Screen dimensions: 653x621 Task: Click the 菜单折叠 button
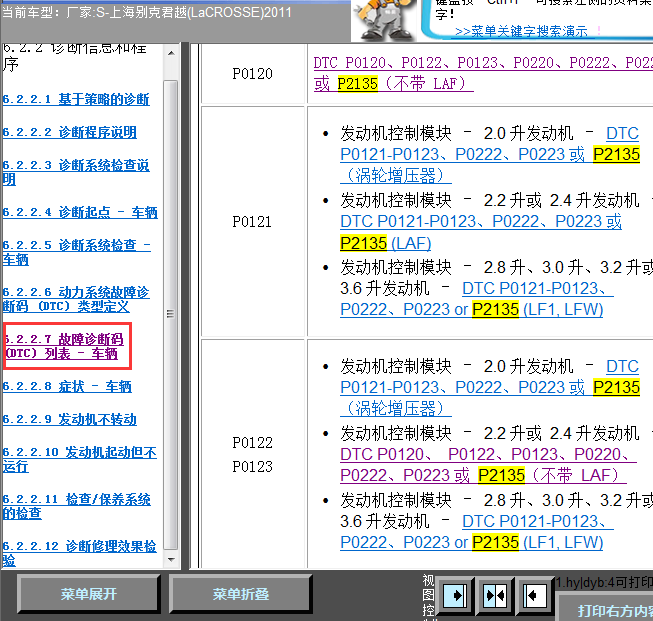[241, 594]
